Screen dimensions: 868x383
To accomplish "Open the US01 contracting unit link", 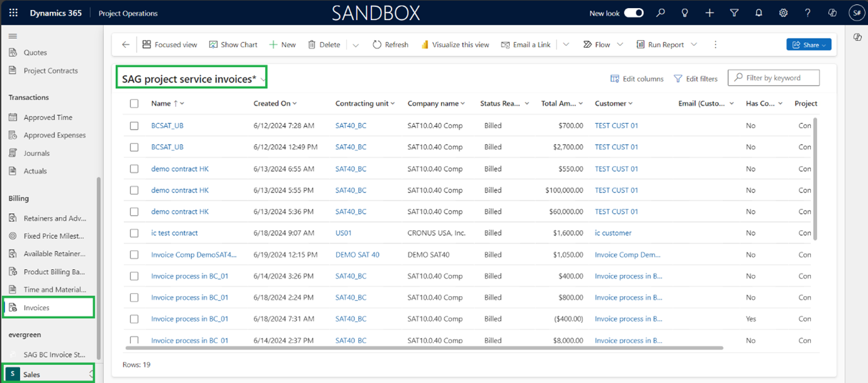I will pos(344,233).
